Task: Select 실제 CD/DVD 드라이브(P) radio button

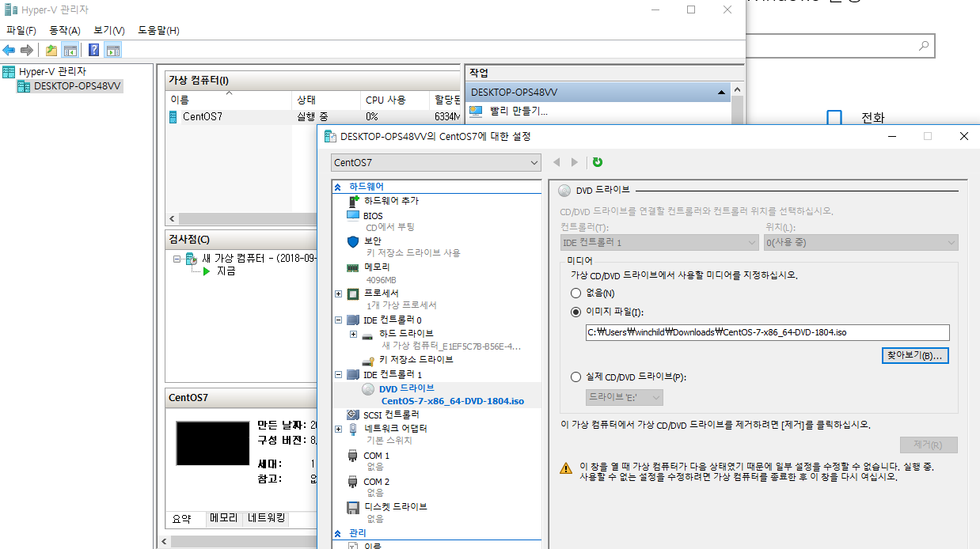Action: 576,377
